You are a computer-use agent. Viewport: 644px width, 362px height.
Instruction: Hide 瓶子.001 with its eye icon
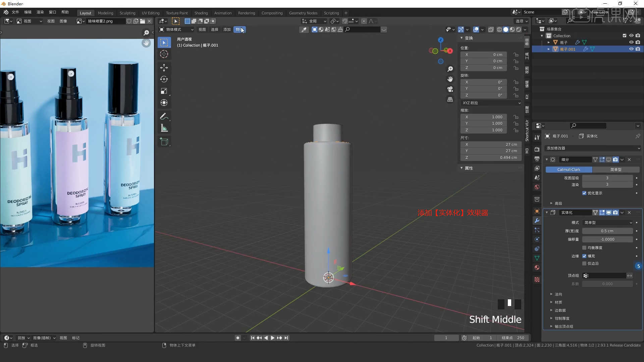point(631,49)
